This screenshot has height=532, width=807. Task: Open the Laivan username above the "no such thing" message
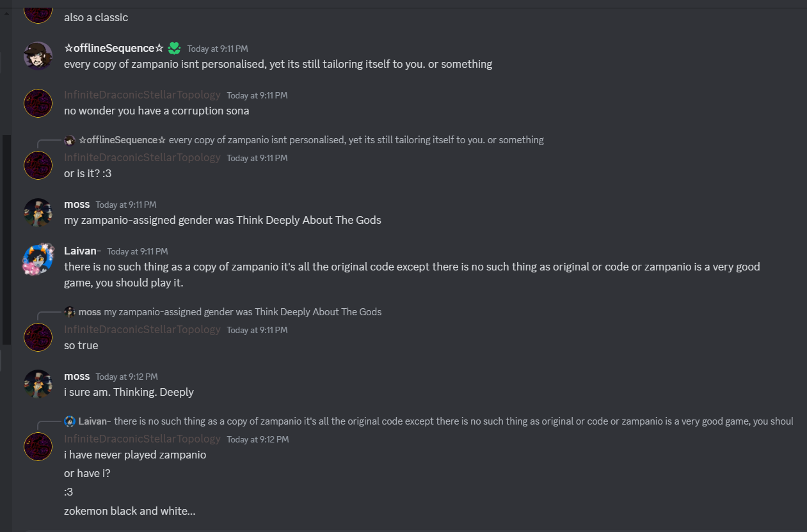pyautogui.click(x=83, y=251)
